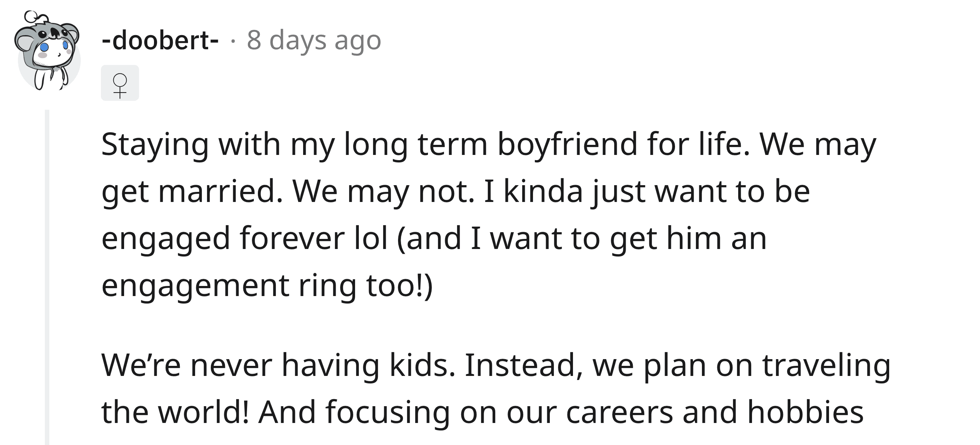
Task: Click the word 'traveling' in the comment
Action: pos(826,366)
